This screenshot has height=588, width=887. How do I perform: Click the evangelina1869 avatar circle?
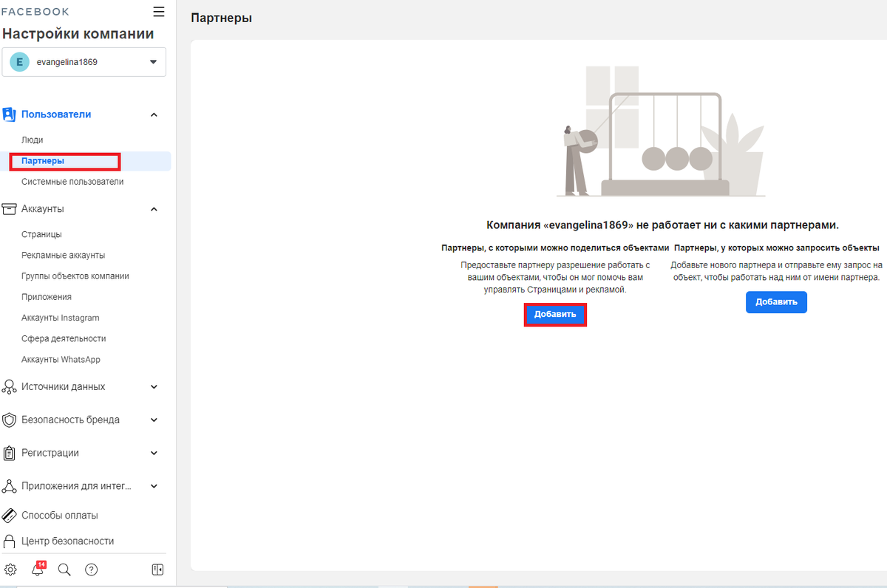tap(19, 62)
